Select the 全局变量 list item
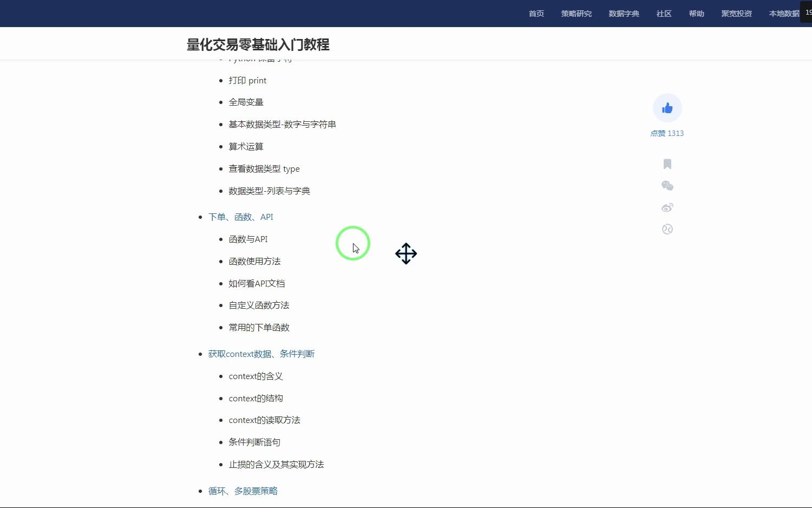The height and width of the screenshot is (508, 812). click(x=246, y=102)
